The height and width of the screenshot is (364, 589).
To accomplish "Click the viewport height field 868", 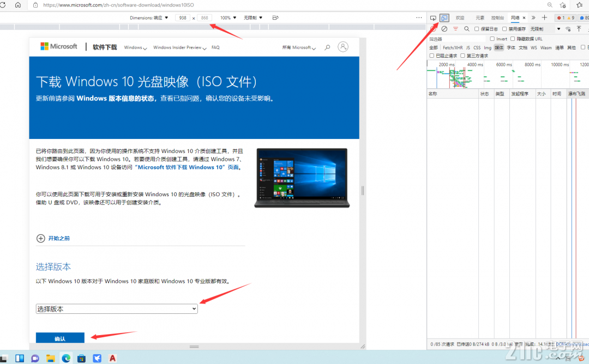I will [205, 17].
